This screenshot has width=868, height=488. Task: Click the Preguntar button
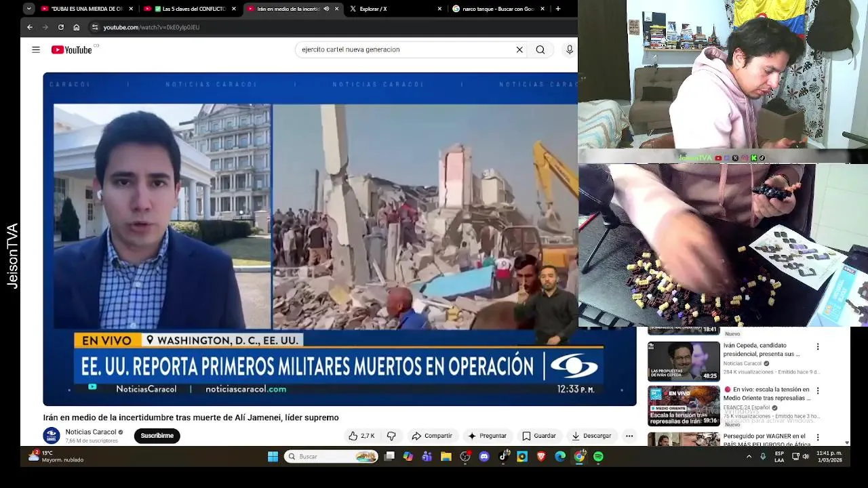(x=487, y=436)
